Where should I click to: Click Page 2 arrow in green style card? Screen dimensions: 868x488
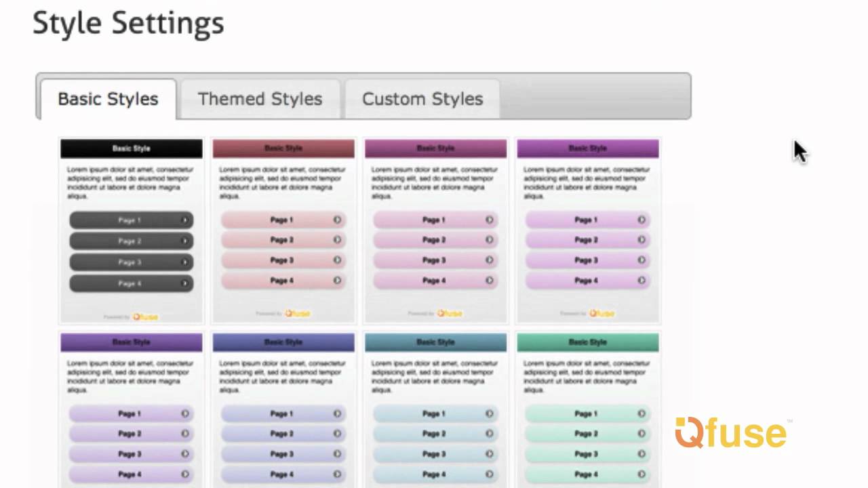pyautogui.click(x=641, y=434)
